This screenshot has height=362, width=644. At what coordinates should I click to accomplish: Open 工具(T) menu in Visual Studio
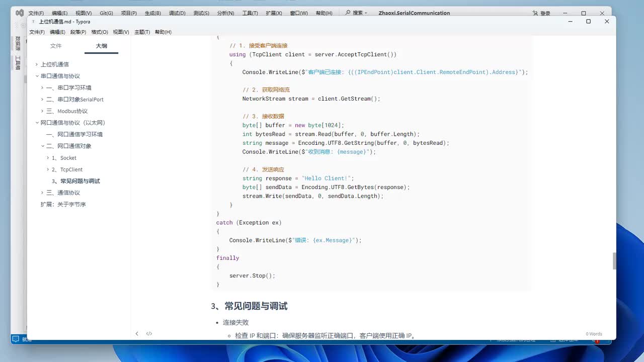pos(250,13)
